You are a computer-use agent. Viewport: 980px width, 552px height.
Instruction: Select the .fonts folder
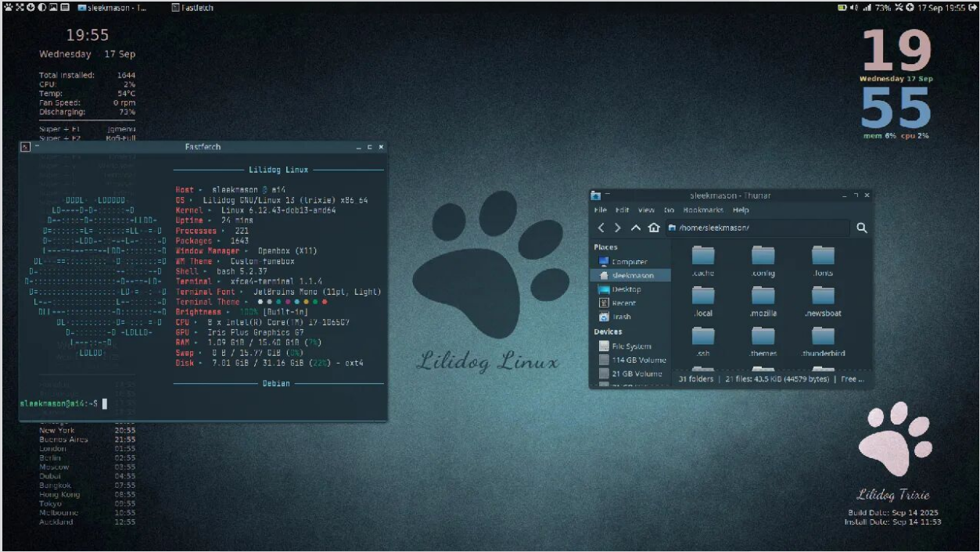coord(823,261)
